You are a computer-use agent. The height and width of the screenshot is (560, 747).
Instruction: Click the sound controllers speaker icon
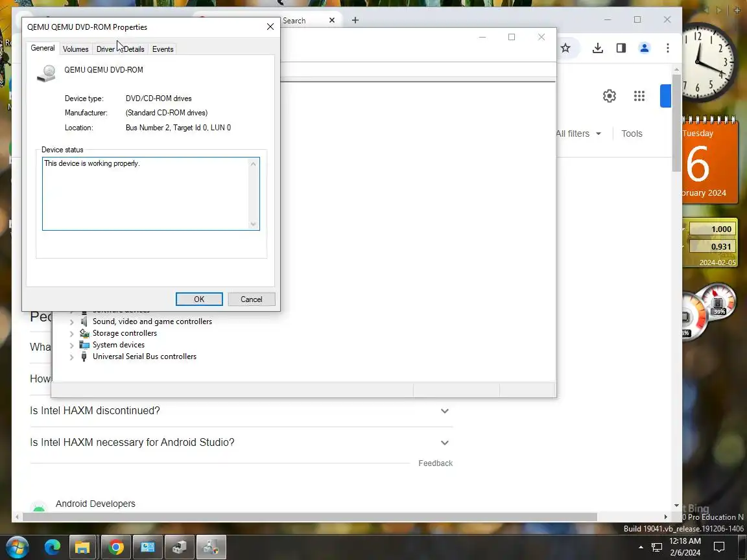(x=84, y=322)
